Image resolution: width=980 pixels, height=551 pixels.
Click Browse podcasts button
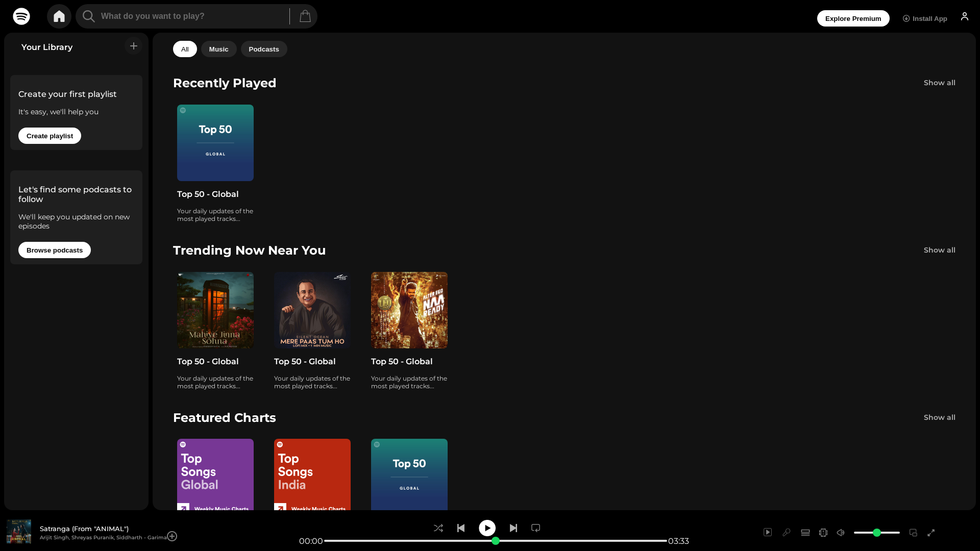click(x=55, y=250)
